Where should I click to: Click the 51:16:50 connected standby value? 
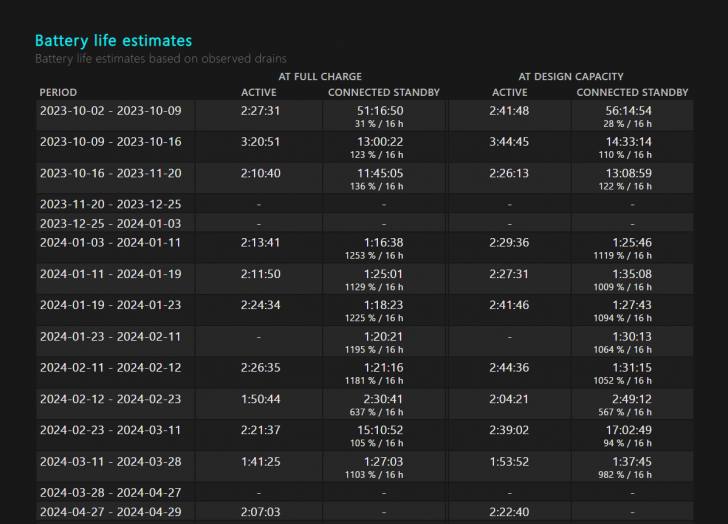[380, 111]
